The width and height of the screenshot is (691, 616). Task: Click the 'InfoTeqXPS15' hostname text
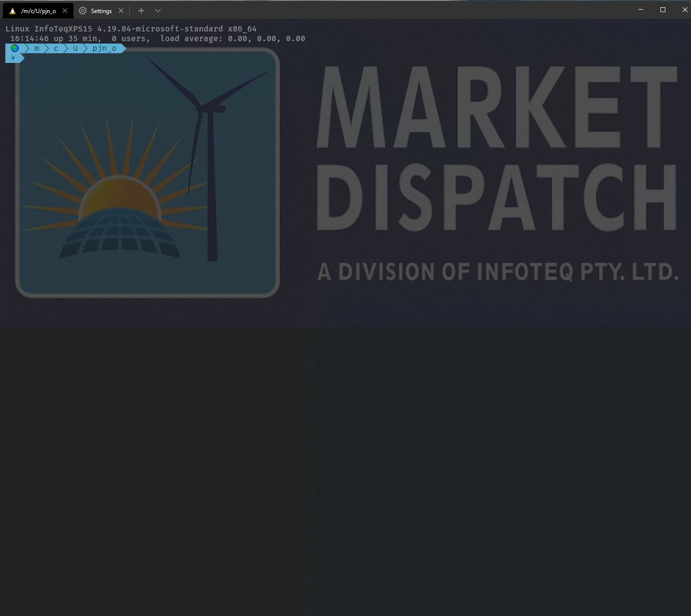point(63,29)
